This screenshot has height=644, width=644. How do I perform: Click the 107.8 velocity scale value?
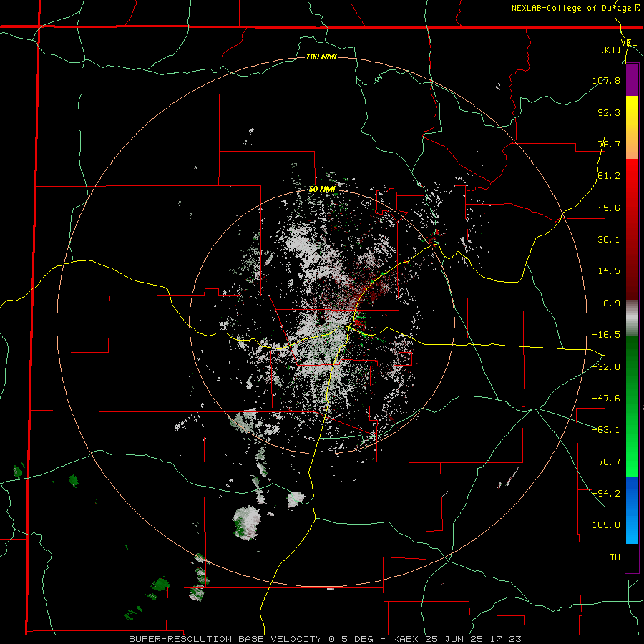click(x=606, y=80)
